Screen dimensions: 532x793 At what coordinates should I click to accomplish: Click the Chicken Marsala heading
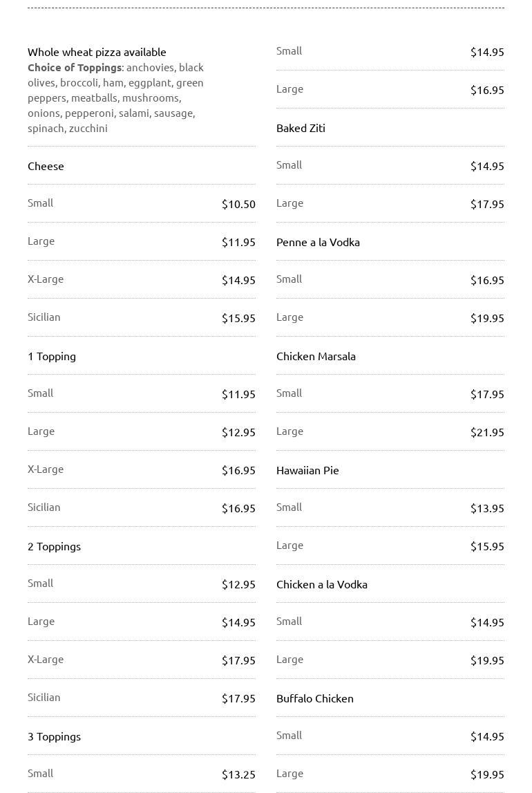coord(316,356)
